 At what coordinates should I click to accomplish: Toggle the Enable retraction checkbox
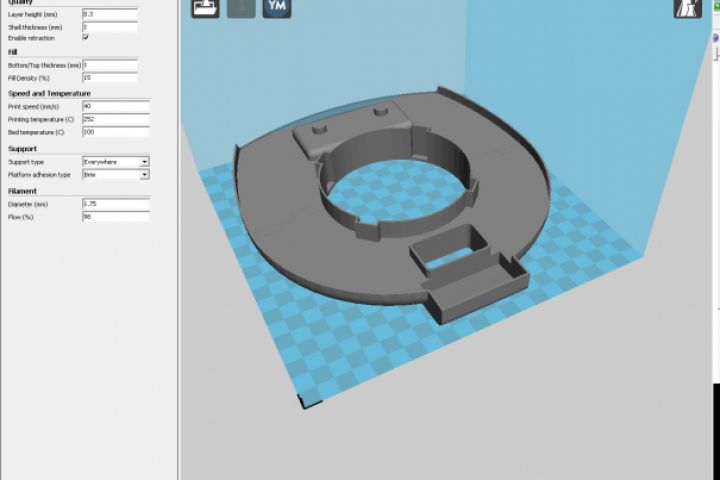(x=85, y=38)
